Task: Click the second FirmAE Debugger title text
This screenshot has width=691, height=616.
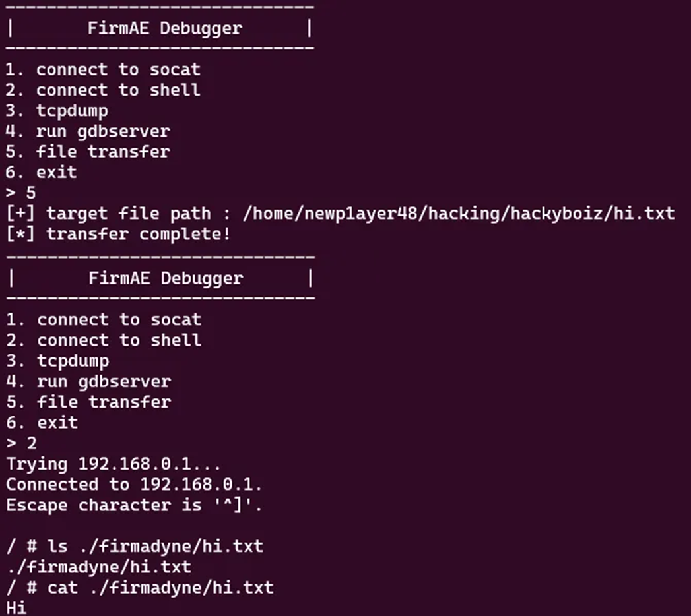Action: [166, 279]
